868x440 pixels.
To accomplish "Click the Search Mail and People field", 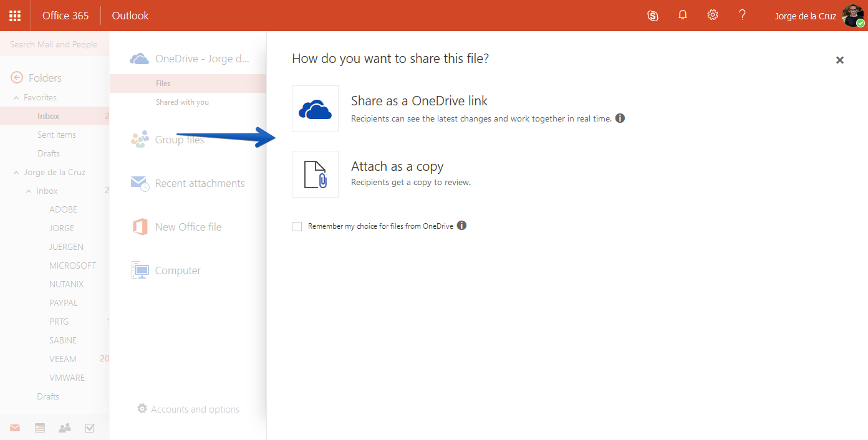I will (x=54, y=44).
